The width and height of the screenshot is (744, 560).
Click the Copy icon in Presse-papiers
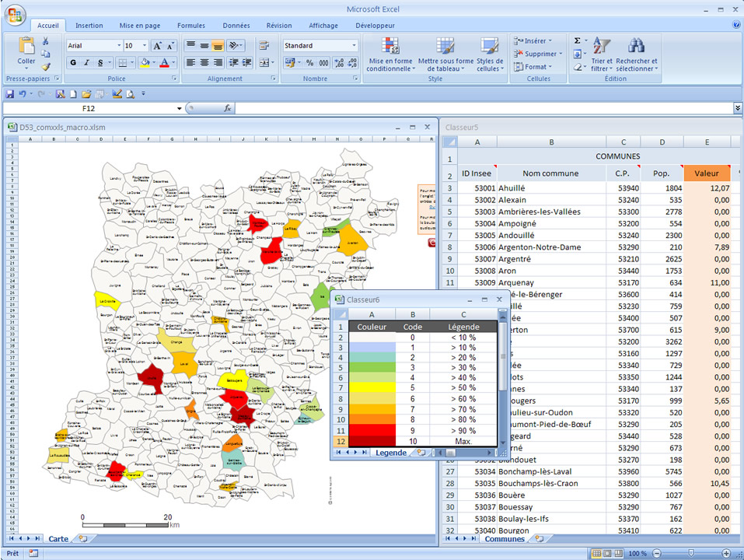point(46,54)
